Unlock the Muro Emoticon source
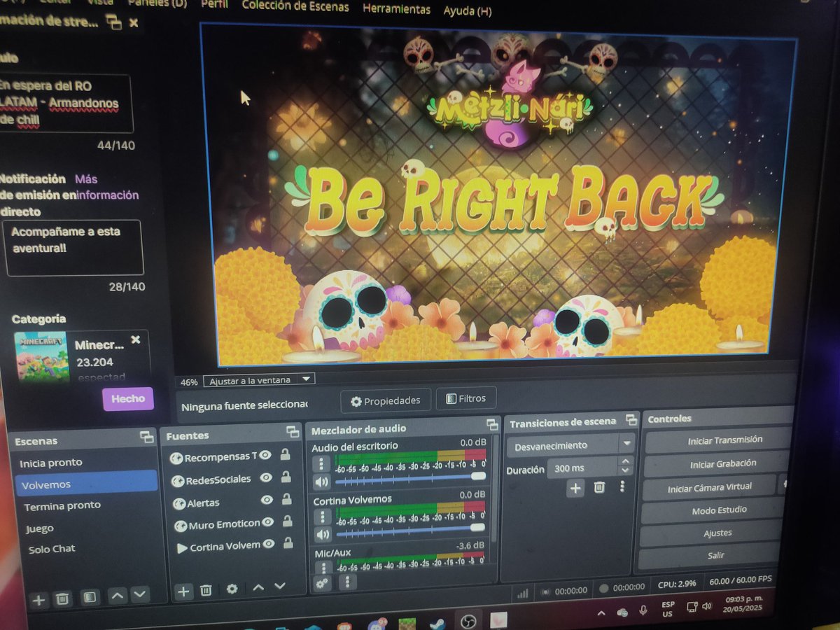840x630 pixels. click(287, 523)
